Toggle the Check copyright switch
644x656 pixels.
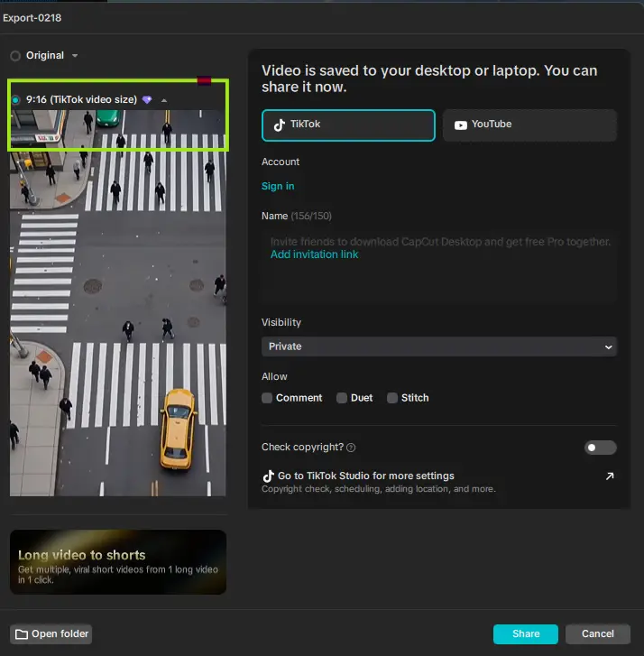600,448
